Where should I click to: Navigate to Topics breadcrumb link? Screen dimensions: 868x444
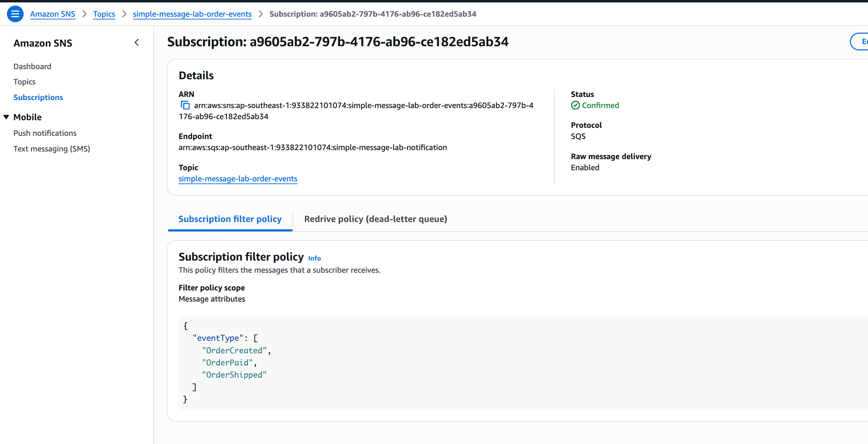104,14
